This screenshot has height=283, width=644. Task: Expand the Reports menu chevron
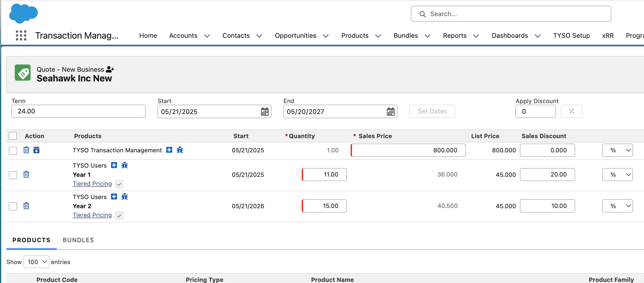tap(476, 36)
